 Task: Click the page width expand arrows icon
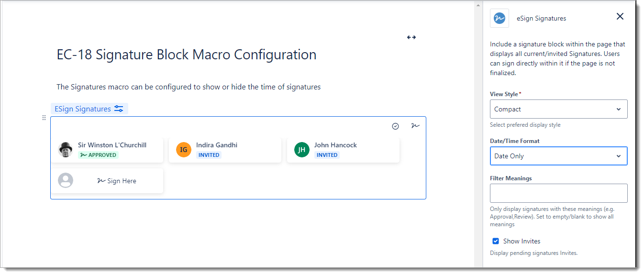point(411,37)
